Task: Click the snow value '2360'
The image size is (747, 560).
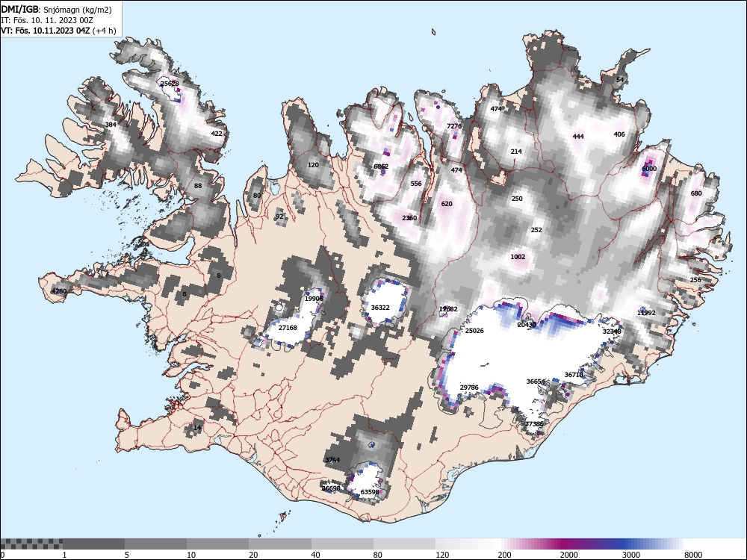Action: pyautogui.click(x=409, y=218)
